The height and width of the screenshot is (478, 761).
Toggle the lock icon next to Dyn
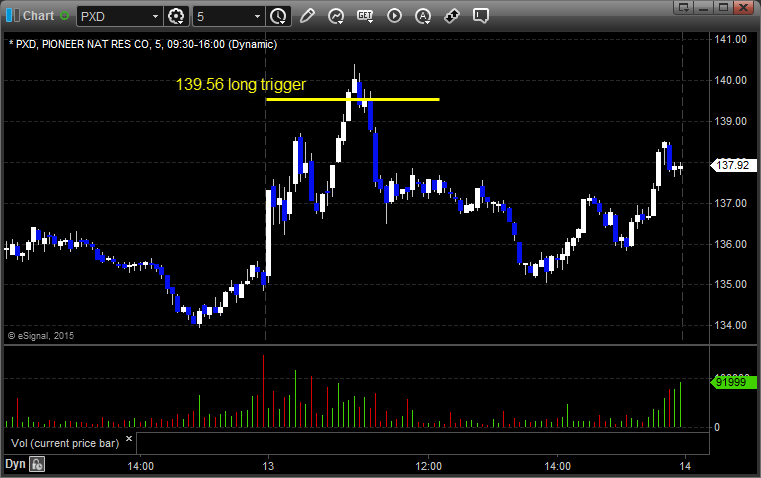[x=37, y=464]
